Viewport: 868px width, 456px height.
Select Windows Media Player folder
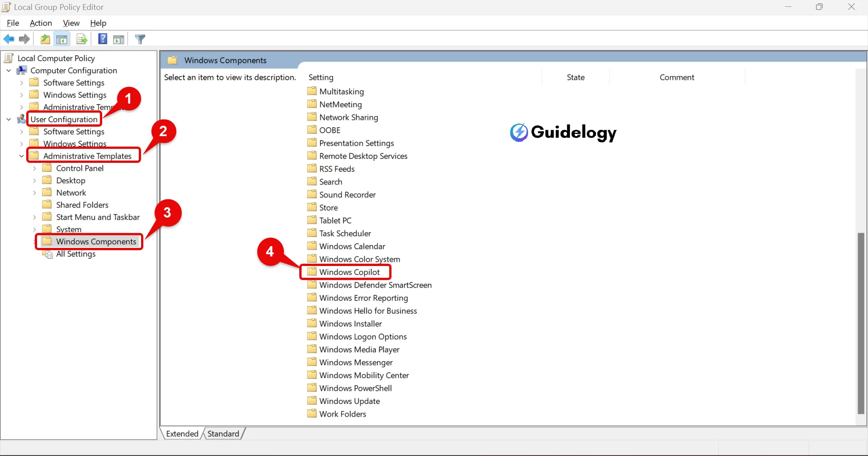point(359,349)
